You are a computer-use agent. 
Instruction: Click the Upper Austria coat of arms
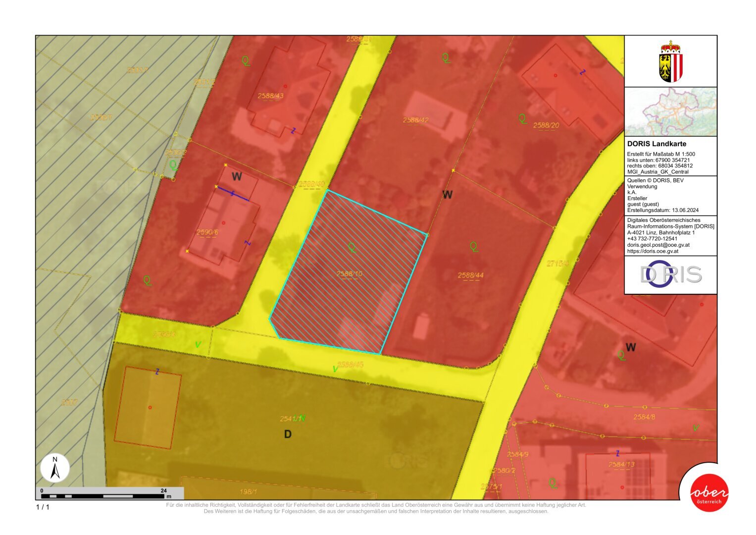point(671,61)
